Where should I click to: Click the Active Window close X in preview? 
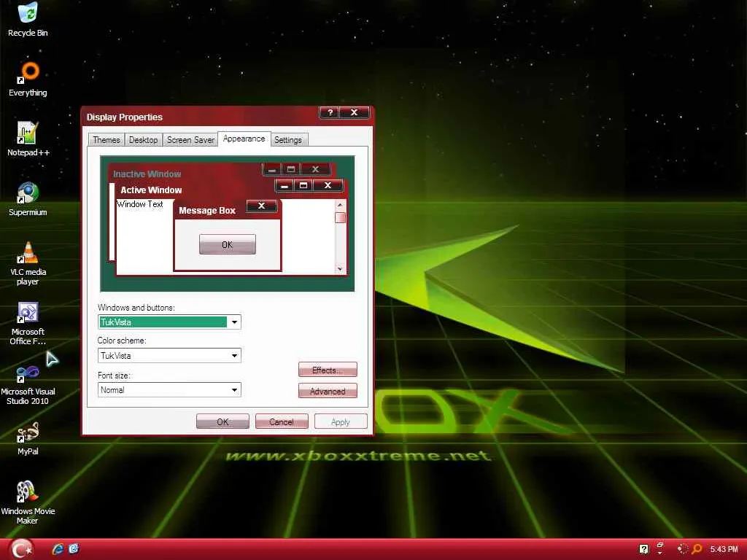[328, 185]
